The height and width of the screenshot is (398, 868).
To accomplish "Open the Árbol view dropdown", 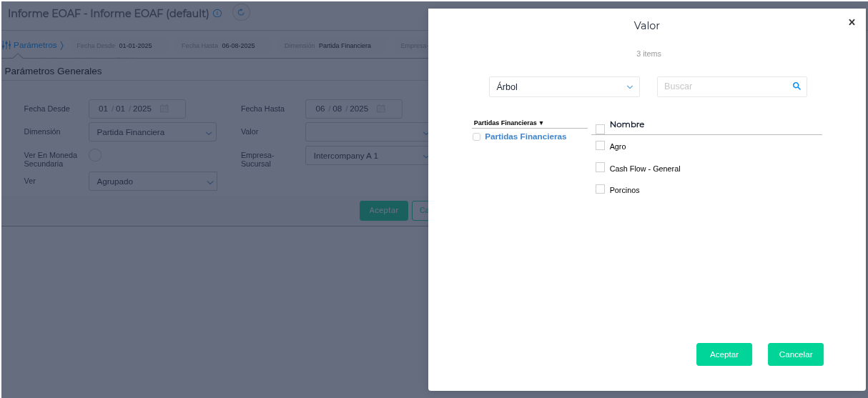I will pyautogui.click(x=564, y=87).
